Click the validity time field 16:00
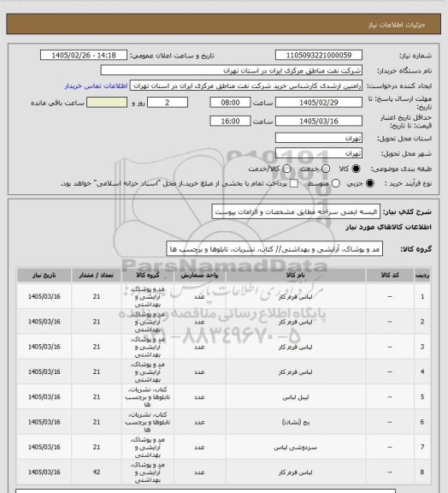448x493 pixels. pyautogui.click(x=230, y=121)
